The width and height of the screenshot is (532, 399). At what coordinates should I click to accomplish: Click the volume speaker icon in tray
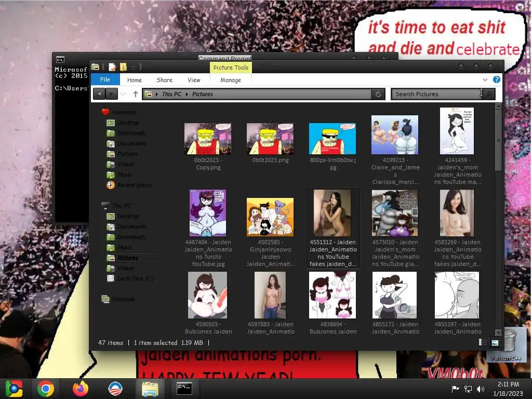(x=481, y=389)
